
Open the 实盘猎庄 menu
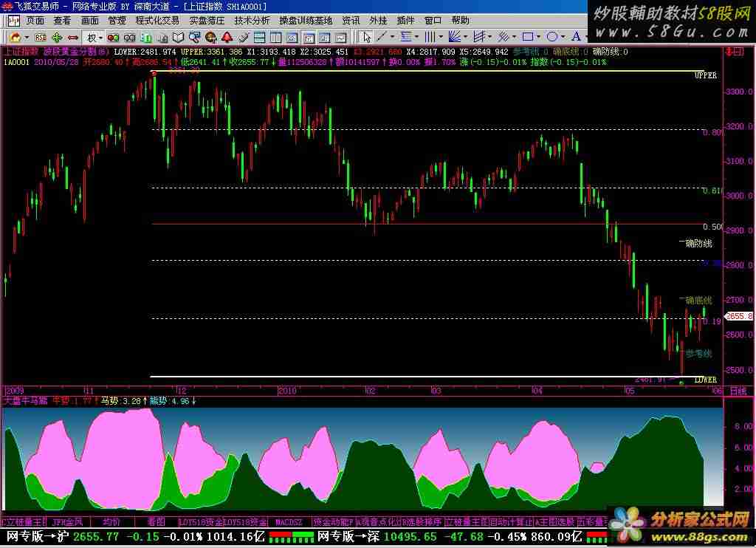click(207, 20)
